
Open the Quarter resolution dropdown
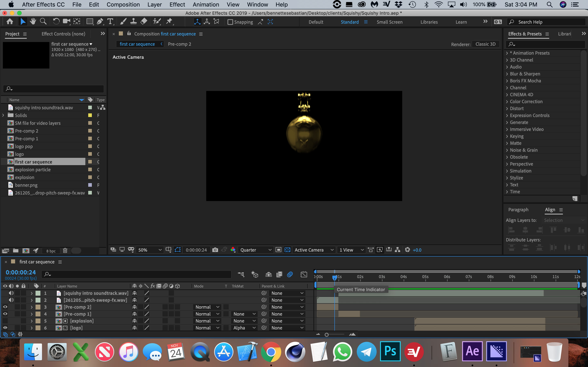[256, 250]
